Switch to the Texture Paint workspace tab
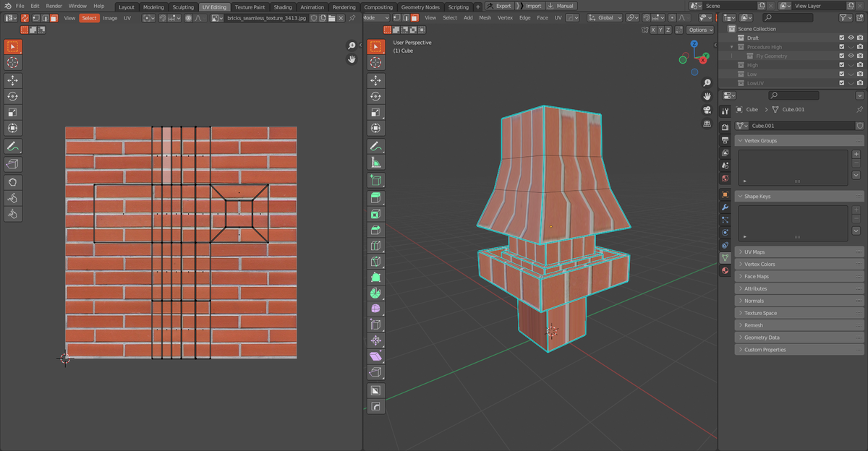 point(250,7)
